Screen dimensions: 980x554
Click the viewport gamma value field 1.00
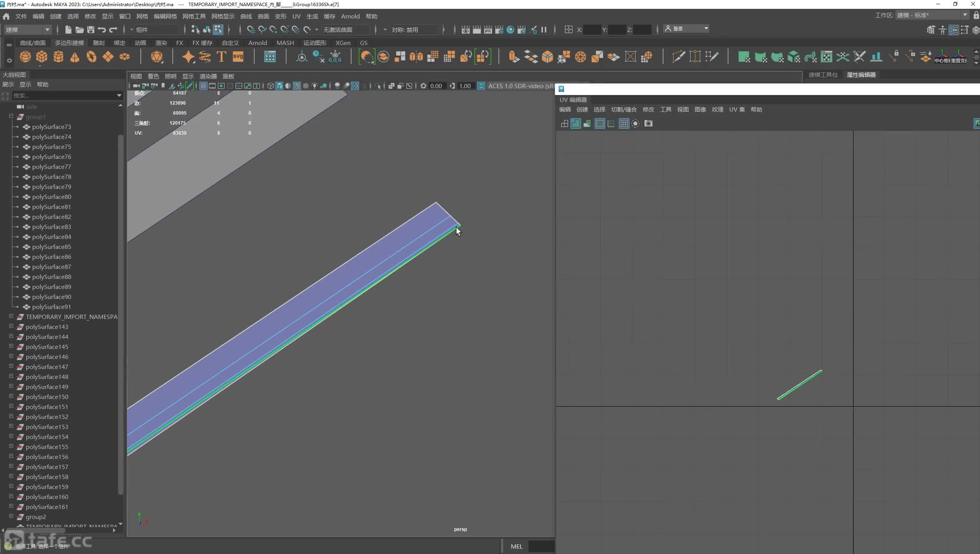(465, 86)
